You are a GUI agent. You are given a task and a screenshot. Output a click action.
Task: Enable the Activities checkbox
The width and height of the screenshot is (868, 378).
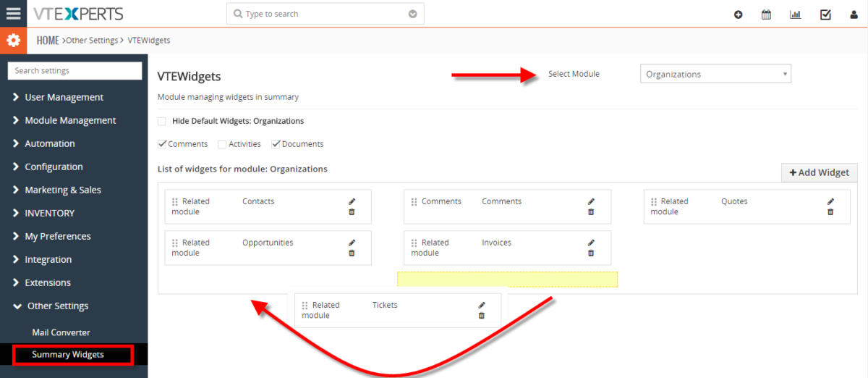pyautogui.click(x=222, y=144)
